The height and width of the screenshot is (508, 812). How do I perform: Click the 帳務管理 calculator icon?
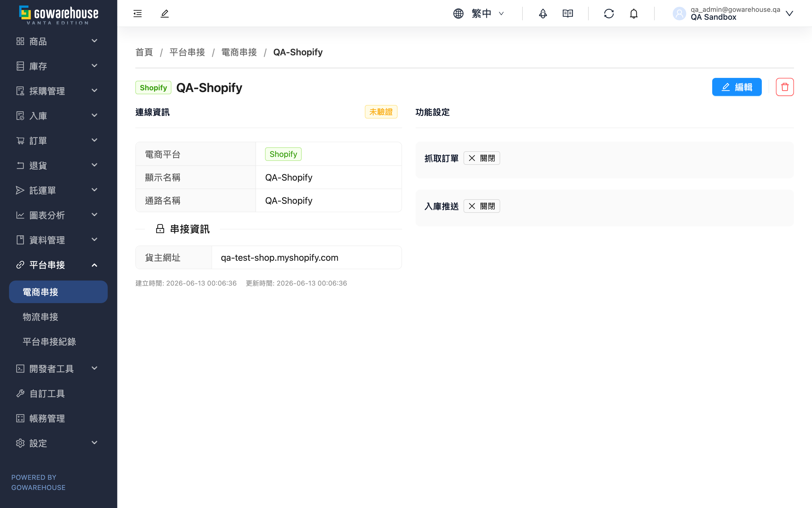coord(20,418)
